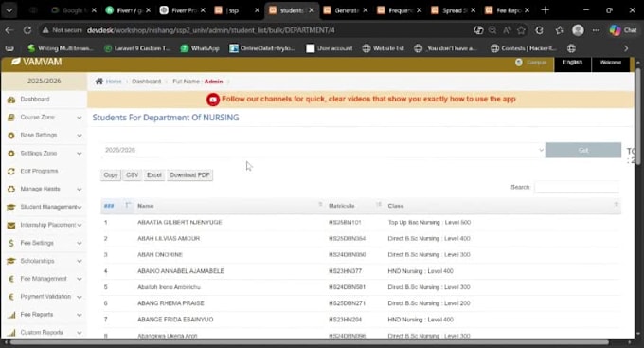Click the Custom Reports chart icon
Screen dimensions: 644x348
(11, 333)
